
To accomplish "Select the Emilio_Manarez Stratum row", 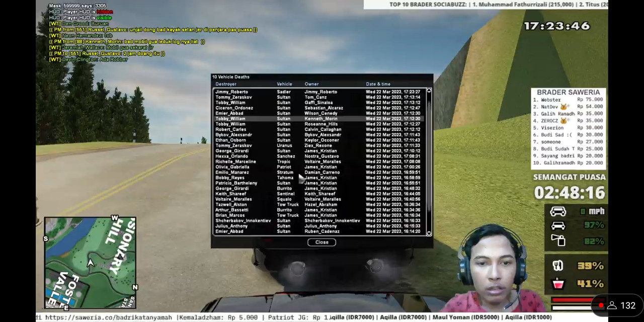I will tap(319, 172).
